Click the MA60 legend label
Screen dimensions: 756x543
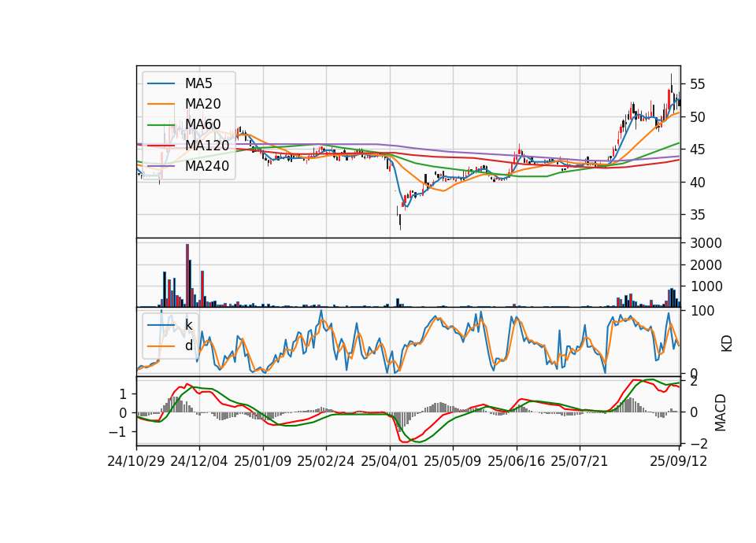(202, 124)
